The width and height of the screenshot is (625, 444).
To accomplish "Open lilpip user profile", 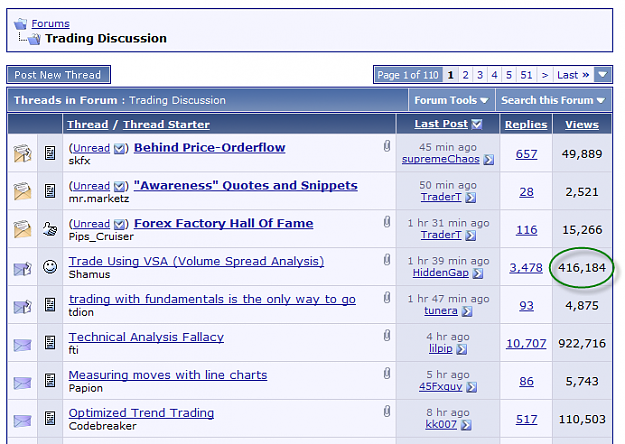I will [440, 349].
